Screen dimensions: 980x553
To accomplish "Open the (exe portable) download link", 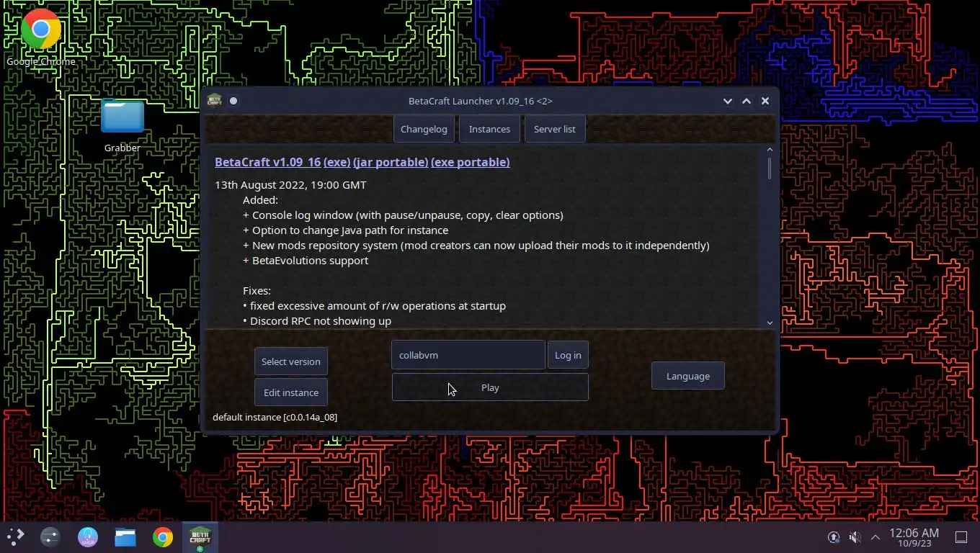I will (x=470, y=162).
